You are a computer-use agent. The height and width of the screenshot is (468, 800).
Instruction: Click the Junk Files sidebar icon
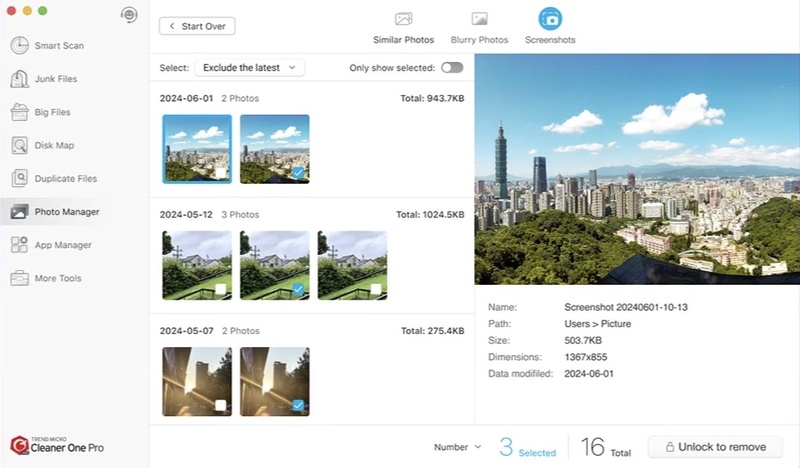19,79
